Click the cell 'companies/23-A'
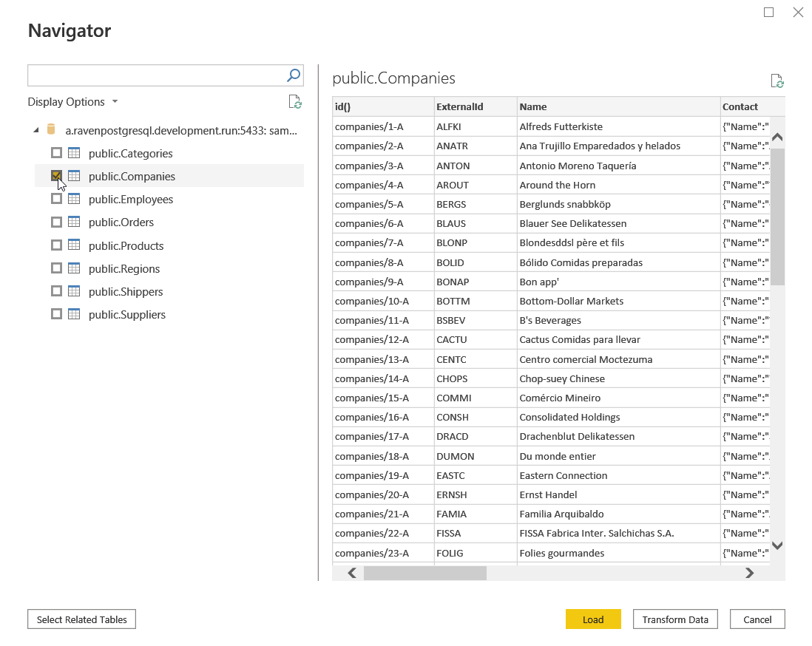The width and height of the screenshot is (812, 646). (383, 553)
